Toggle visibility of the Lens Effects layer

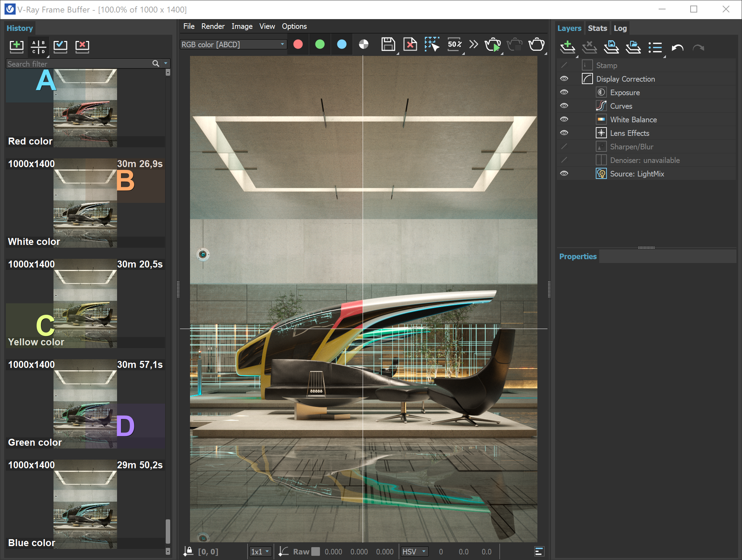pyautogui.click(x=564, y=132)
